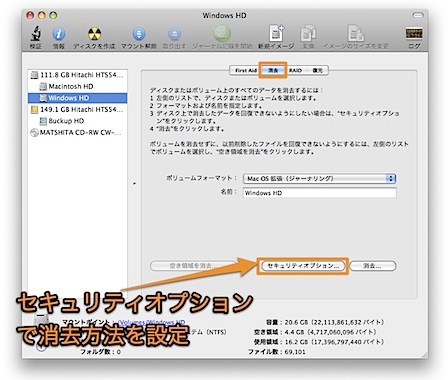Click the file count 69,101

coord(295,352)
